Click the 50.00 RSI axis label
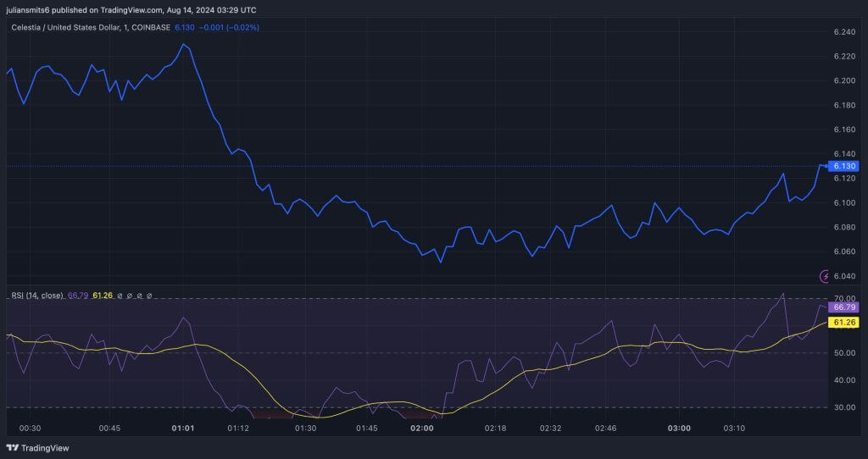Image resolution: width=868 pixels, height=459 pixels. 847,353
